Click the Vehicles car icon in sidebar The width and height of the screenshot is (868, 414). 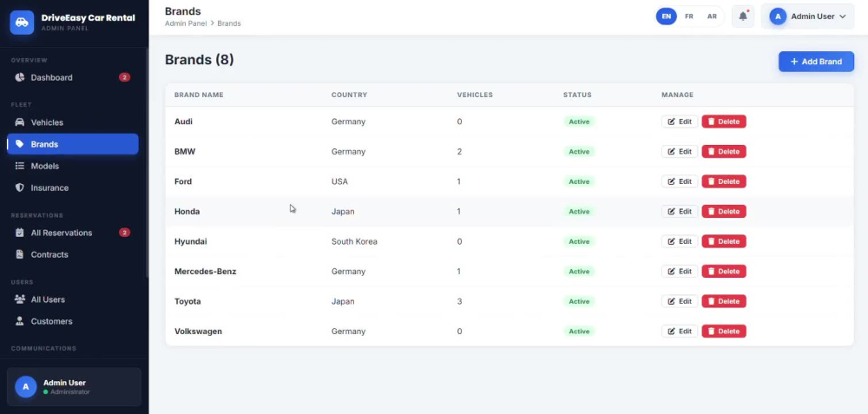(x=19, y=122)
